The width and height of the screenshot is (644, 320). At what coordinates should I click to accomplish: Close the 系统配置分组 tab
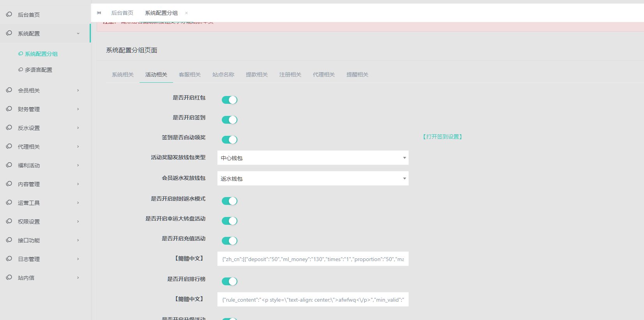coord(186,13)
